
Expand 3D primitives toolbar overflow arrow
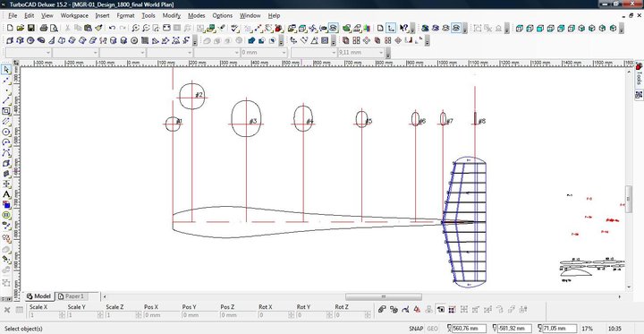(194, 41)
